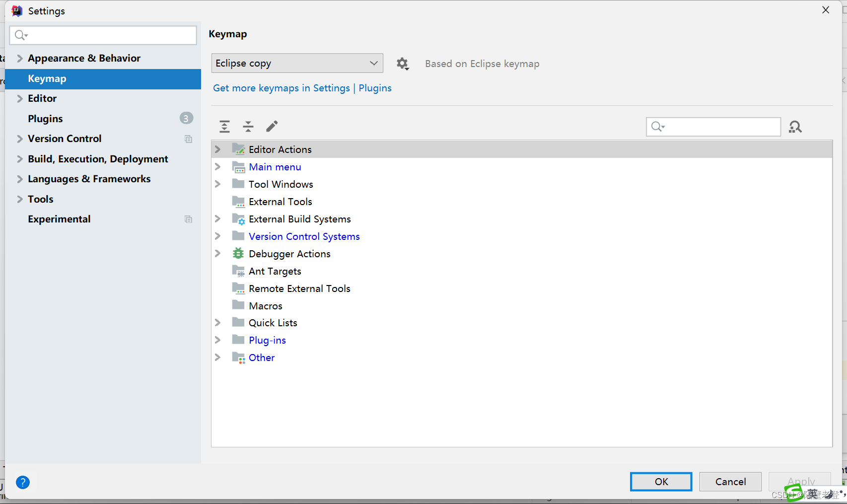Click the Remote External Tools folder icon
Viewport: 847px width, 504px height.
click(239, 288)
